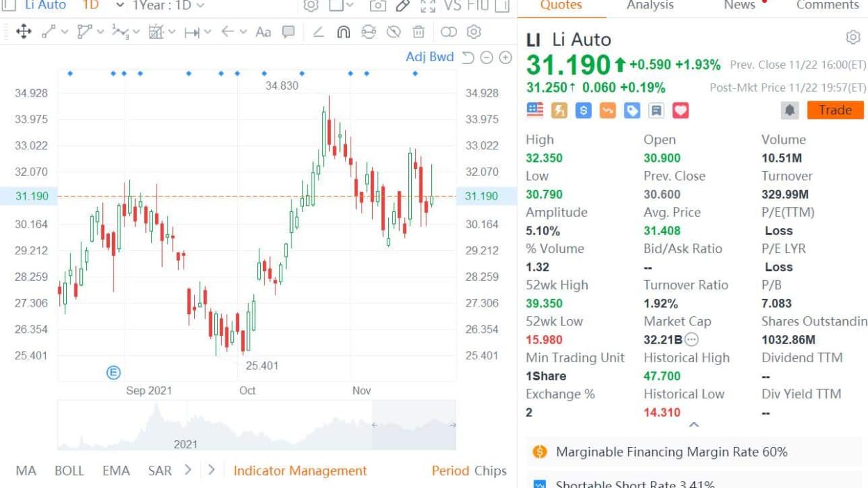Expand Market Cap details ellipsis icon
The image size is (868, 488).
pos(691,340)
